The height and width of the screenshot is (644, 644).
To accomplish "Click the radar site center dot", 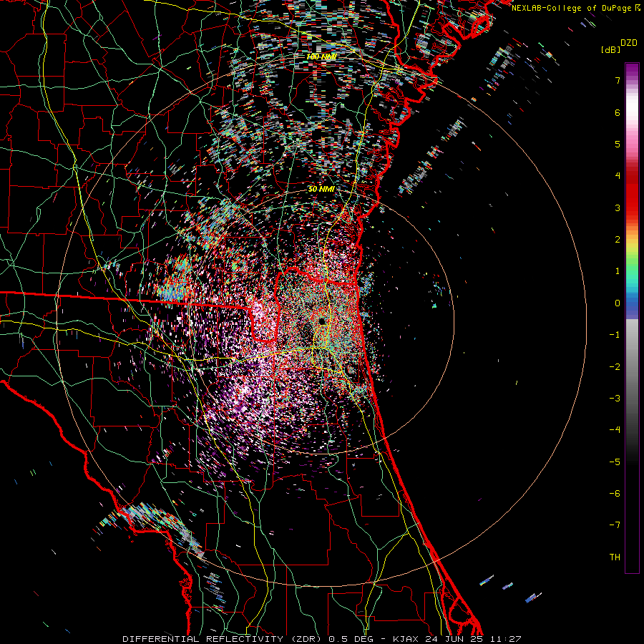I will (322, 321).
